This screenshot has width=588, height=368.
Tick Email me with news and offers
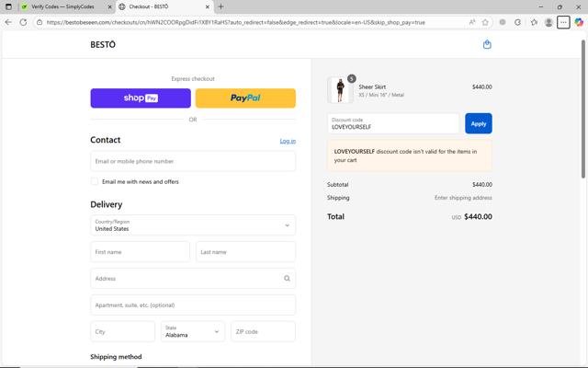pos(95,182)
